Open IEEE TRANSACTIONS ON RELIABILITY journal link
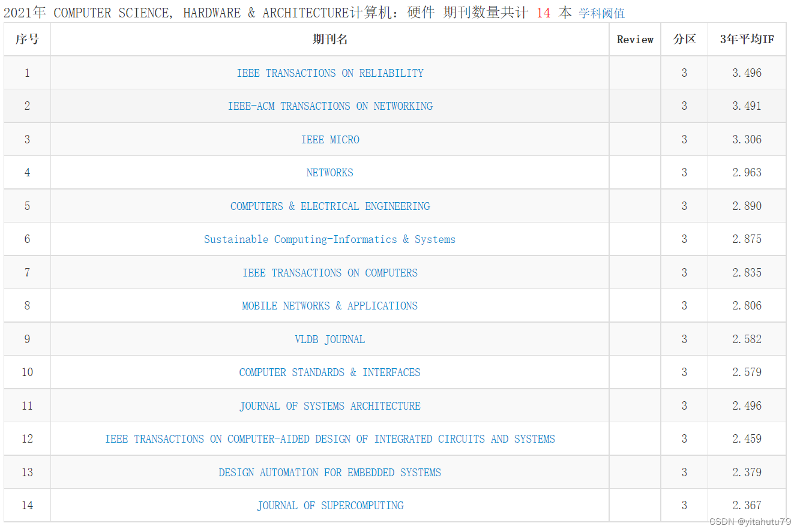 pos(330,73)
